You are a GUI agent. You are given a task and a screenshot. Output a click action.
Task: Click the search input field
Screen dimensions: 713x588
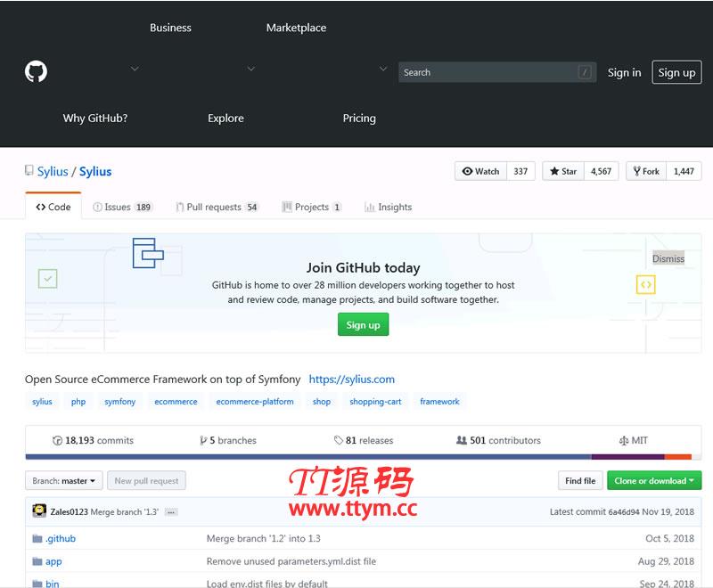(497, 72)
